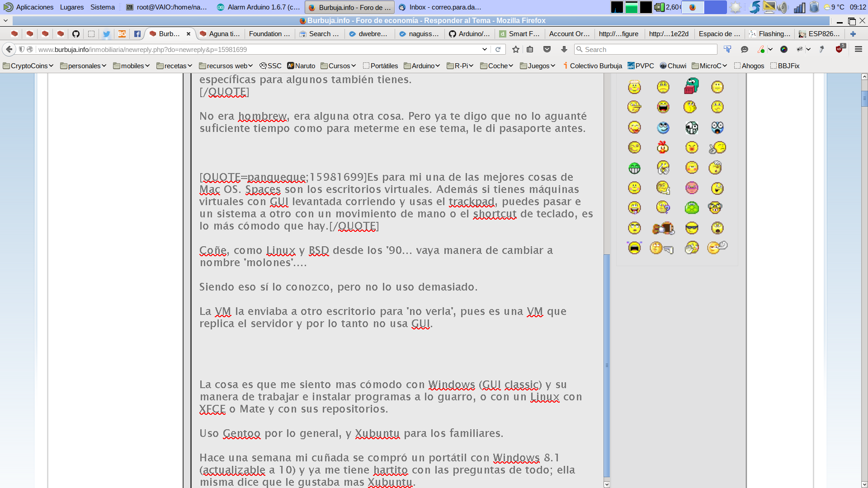Insert the black-and-white troll face smiley
The image size is (868, 488).
(692, 127)
